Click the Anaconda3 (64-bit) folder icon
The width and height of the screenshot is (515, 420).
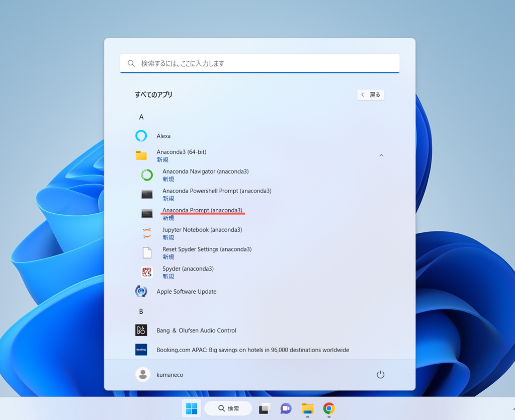click(141, 155)
